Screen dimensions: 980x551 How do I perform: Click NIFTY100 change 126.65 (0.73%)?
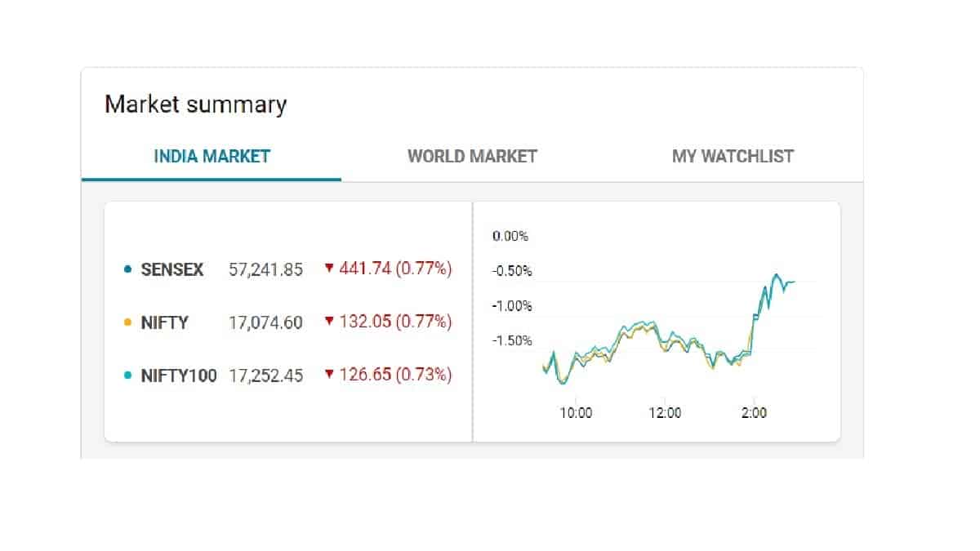point(394,375)
